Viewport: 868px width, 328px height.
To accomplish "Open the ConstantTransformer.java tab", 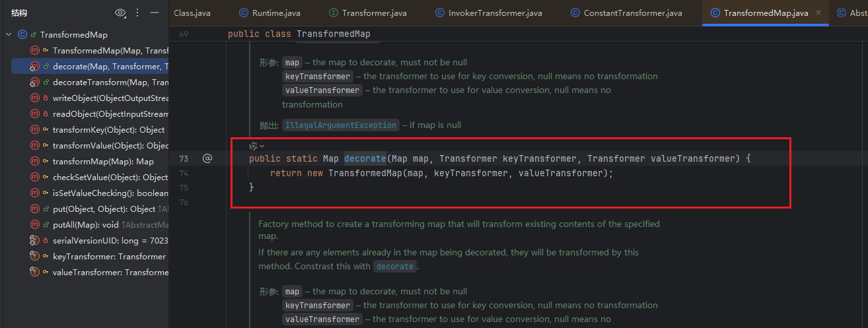I will point(632,13).
